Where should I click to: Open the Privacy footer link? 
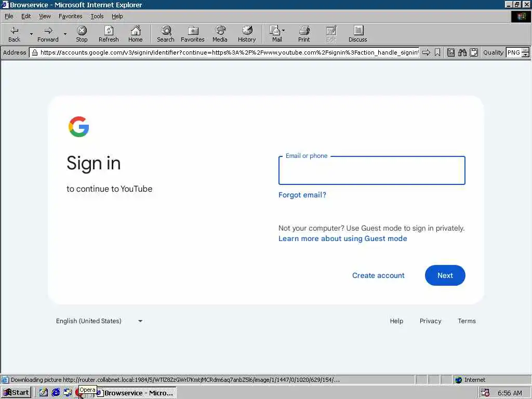[430, 321]
